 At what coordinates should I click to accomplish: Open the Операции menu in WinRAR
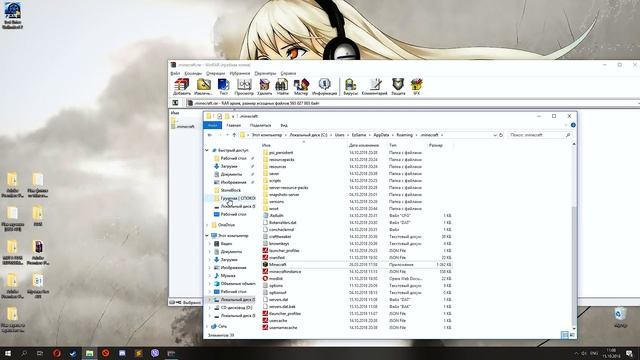(216, 73)
